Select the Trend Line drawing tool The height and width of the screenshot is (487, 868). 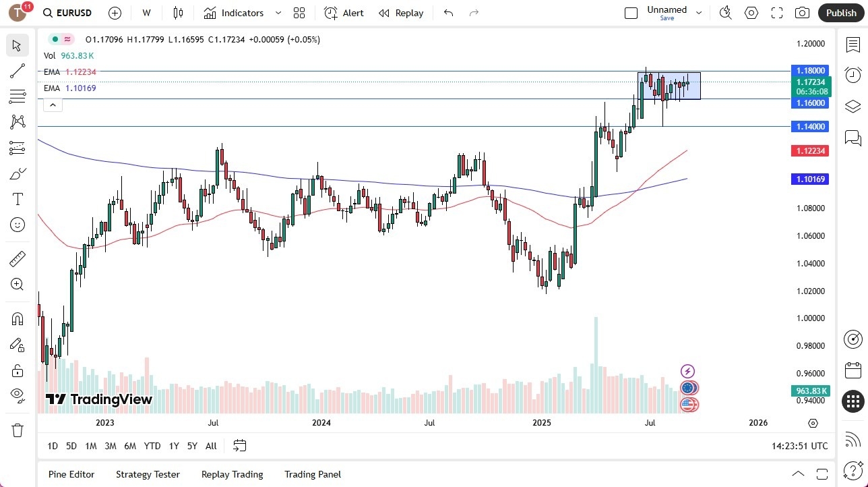[17, 71]
